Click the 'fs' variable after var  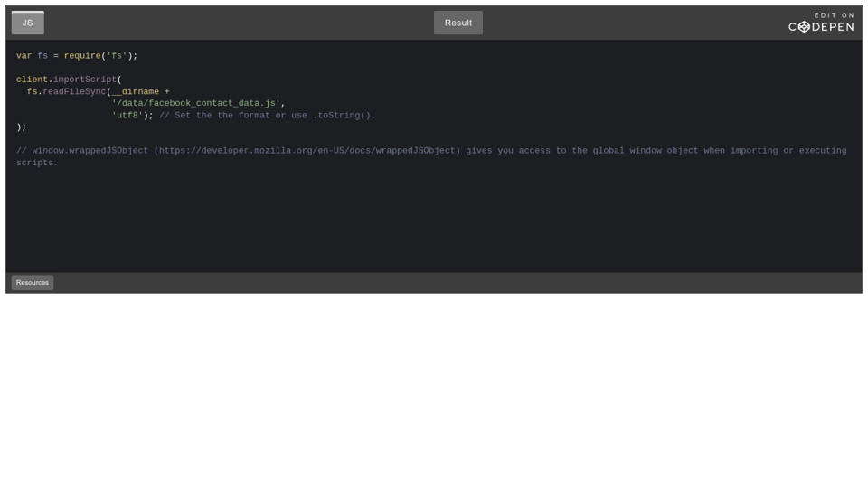(x=42, y=56)
